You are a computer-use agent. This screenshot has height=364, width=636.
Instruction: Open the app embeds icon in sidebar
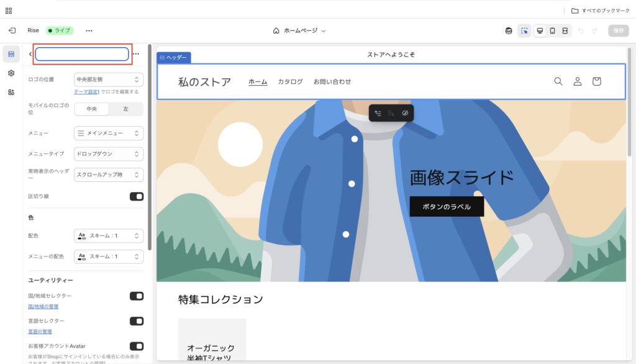click(x=11, y=92)
